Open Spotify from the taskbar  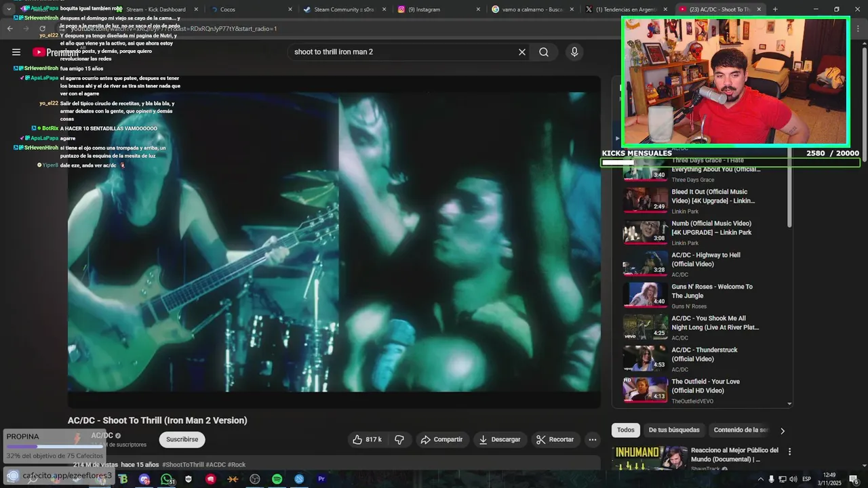tap(277, 479)
